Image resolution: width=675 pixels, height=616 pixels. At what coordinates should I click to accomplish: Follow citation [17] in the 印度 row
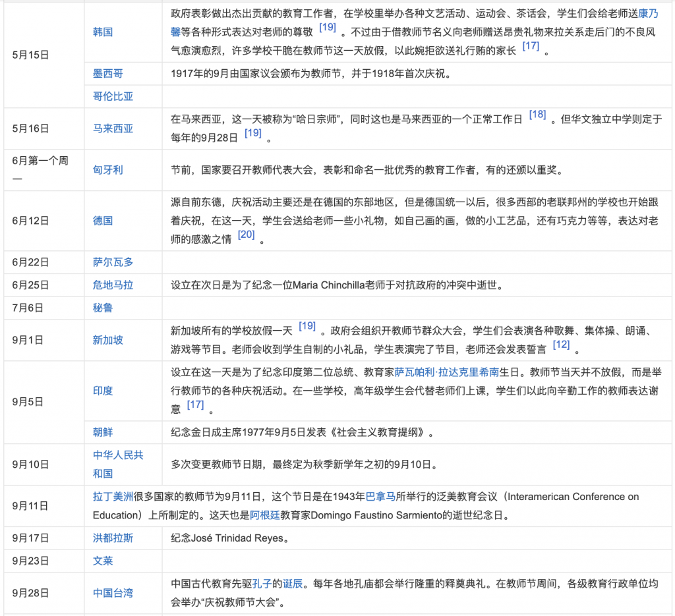click(x=195, y=405)
